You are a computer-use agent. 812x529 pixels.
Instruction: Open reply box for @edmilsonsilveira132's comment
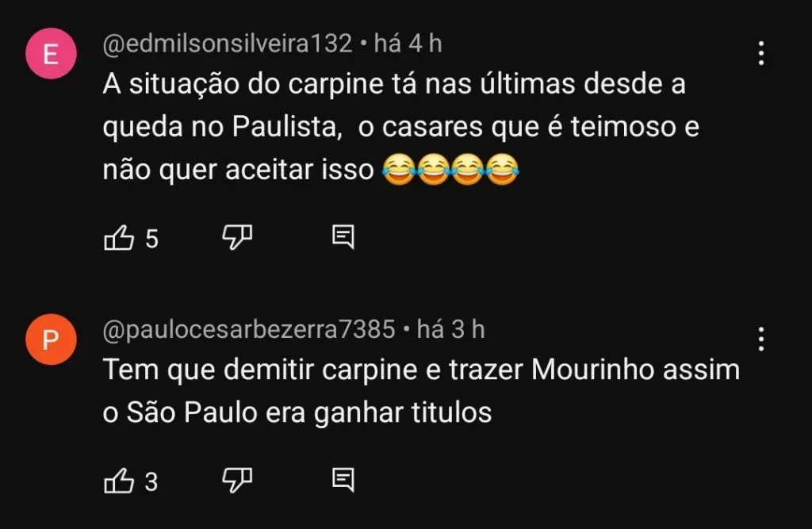(344, 236)
